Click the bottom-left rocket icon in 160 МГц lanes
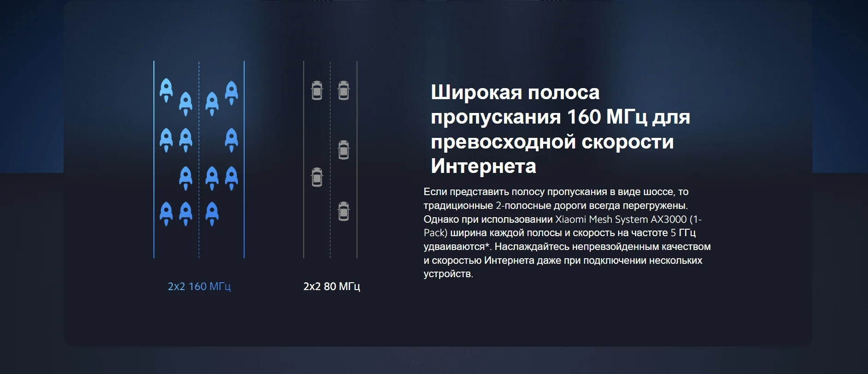This screenshot has height=374, width=868. 166,214
